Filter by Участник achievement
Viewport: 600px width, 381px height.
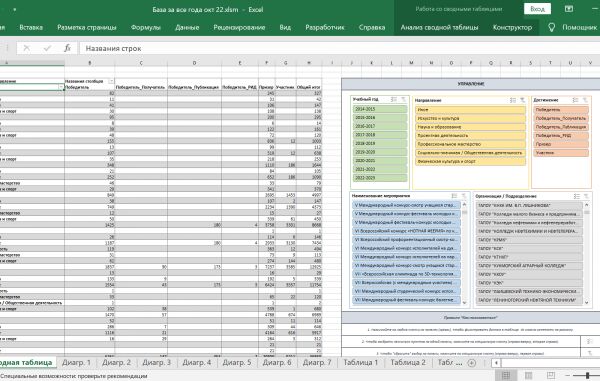tap(561, 153)
